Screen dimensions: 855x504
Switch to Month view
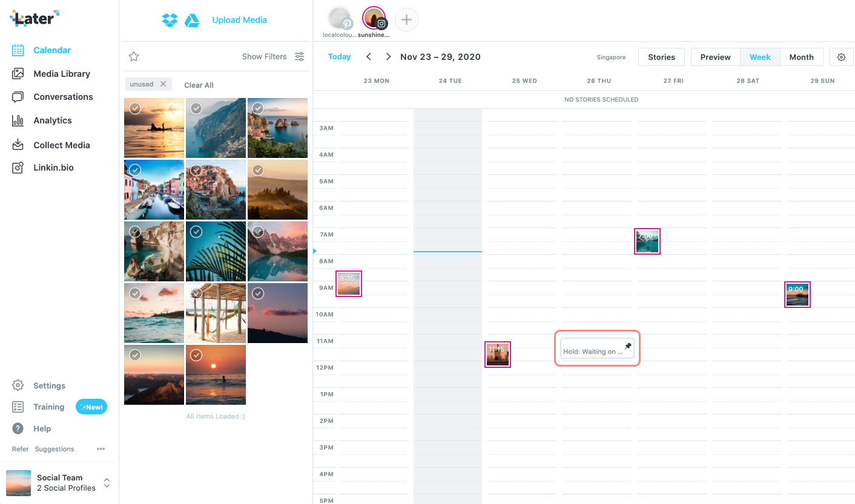[801, 57]
